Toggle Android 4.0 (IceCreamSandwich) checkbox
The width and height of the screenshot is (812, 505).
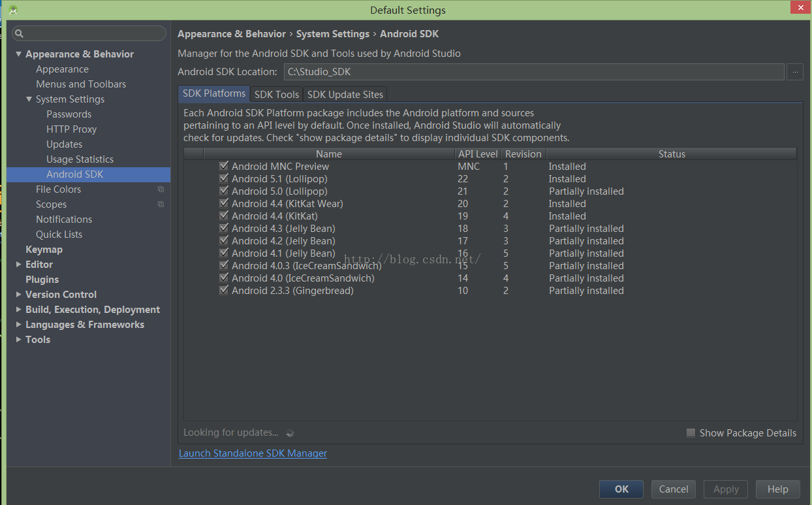click(x=224, y=278)
